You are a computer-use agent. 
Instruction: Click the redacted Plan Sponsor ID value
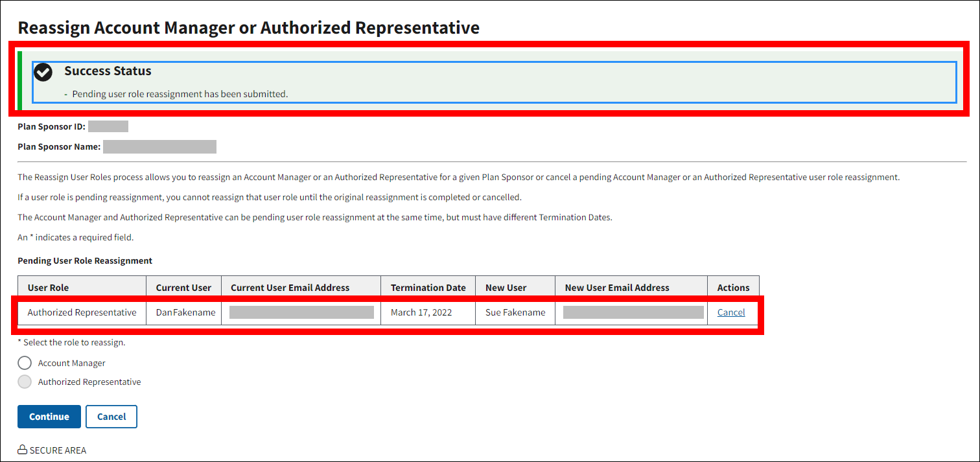click(108, 126)
